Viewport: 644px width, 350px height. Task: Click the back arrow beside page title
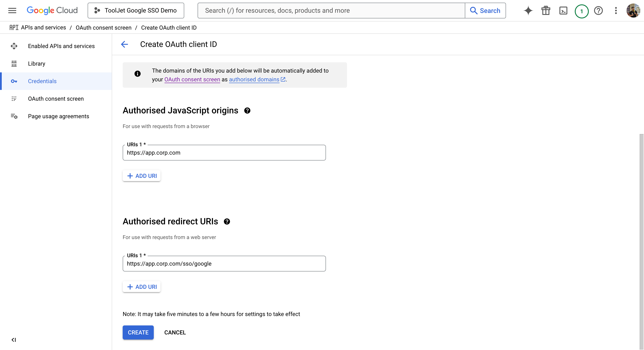click(124, 44)
